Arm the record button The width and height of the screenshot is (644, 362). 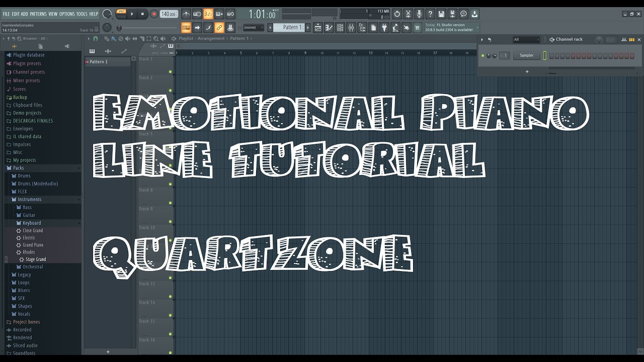154,14
